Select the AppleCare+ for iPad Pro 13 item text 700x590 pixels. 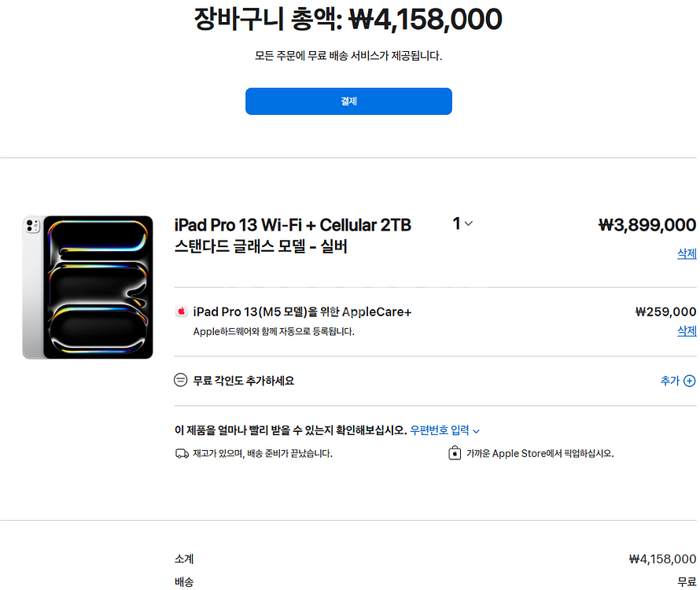point(302,312)
